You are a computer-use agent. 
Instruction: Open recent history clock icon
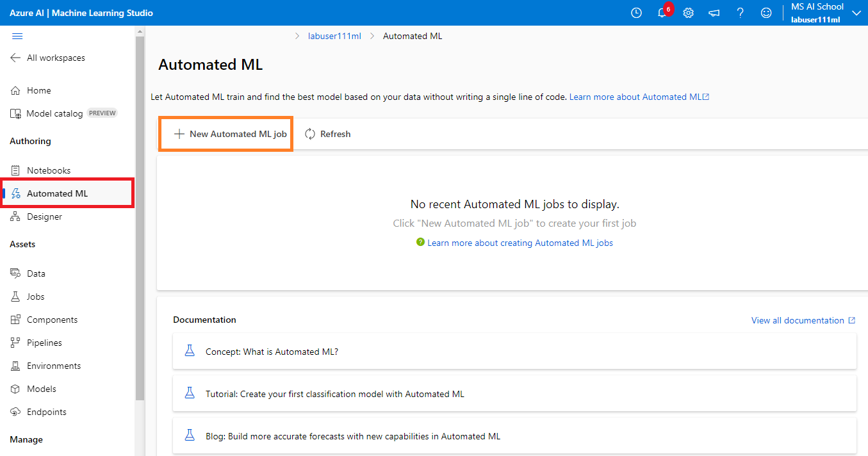click(x=636, y=13)
